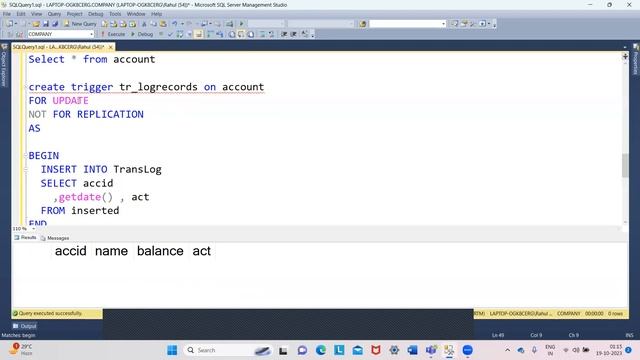Open the COMPANY database dropdown
The height and width of the screenshot is (360, 640).
91,34
